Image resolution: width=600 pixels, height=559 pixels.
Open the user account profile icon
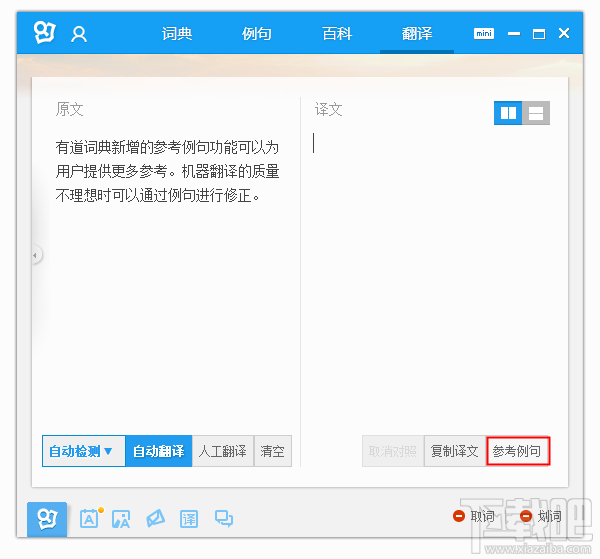[x=79, y=34]
